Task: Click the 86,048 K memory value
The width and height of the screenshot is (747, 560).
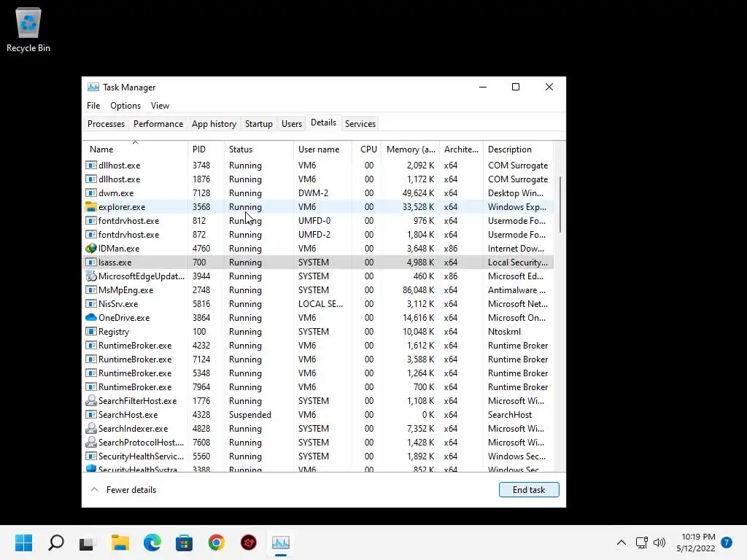Action: [x=418, y=289]
